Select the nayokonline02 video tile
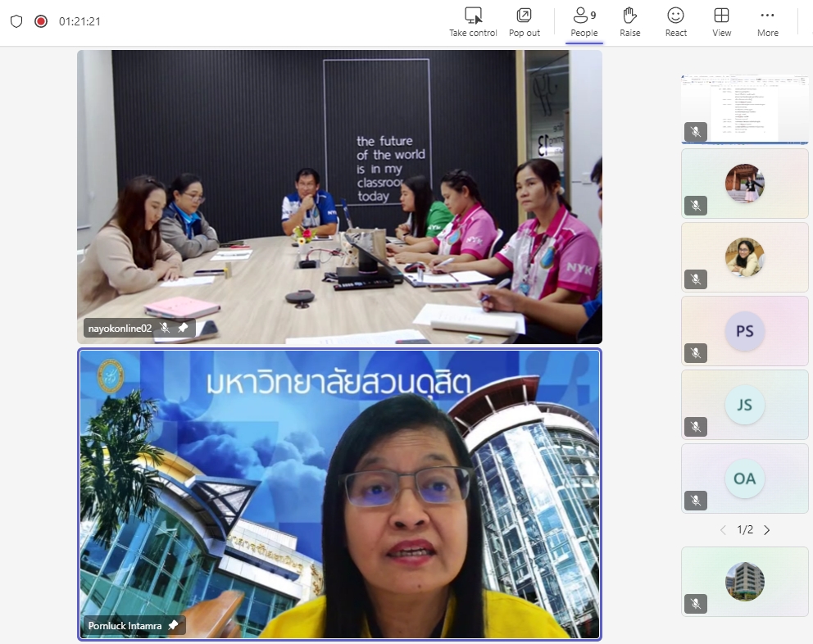Screen dimensions: 813x644 pyautogui.click(x=339, y=197)
